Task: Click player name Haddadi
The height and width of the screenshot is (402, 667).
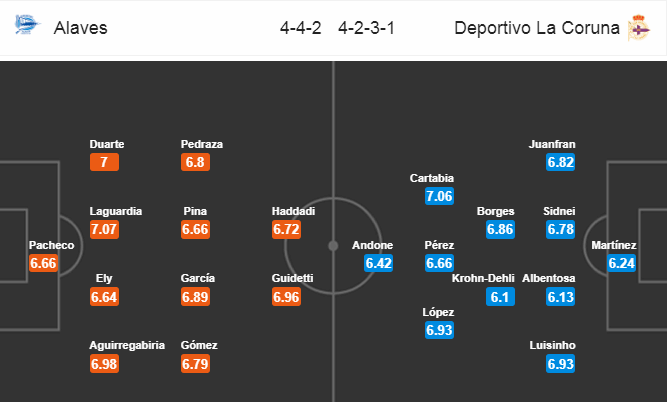Action: 293,211
